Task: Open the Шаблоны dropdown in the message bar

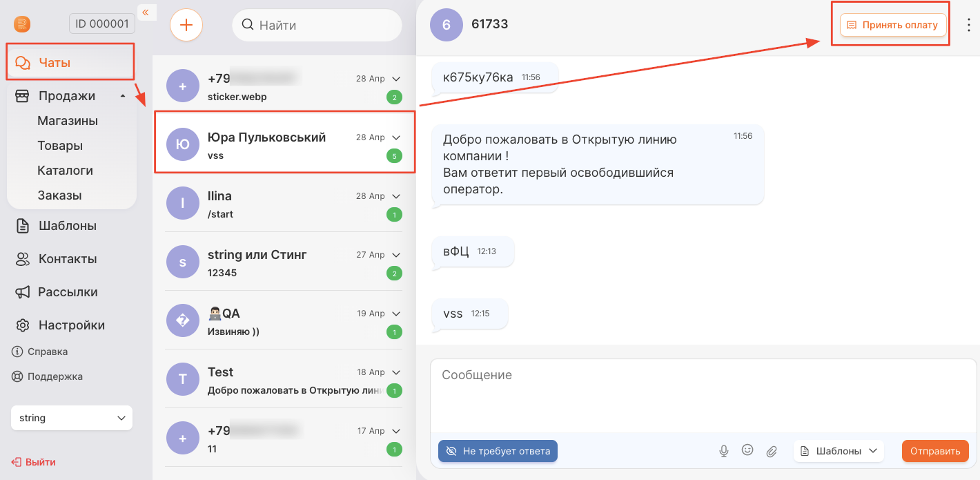Action: (x=839, y=451)
